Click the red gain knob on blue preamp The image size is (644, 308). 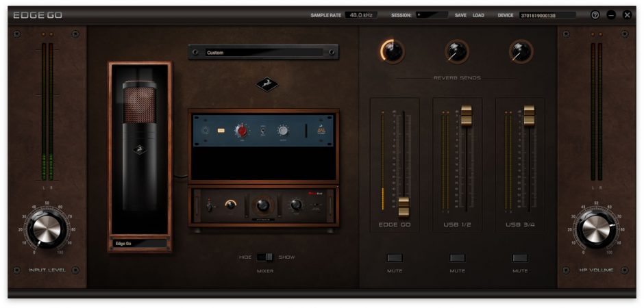click(242, 131)
